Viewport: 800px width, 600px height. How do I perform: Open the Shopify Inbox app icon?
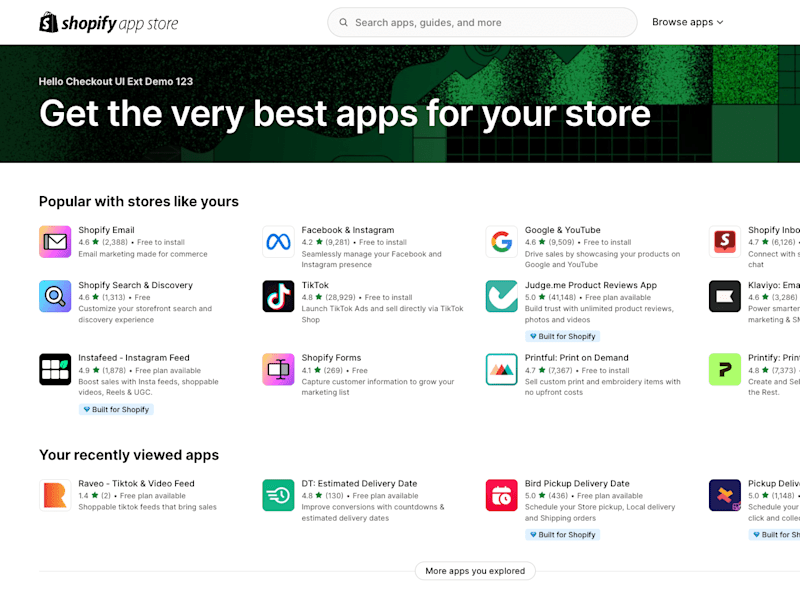click(725, 242)
